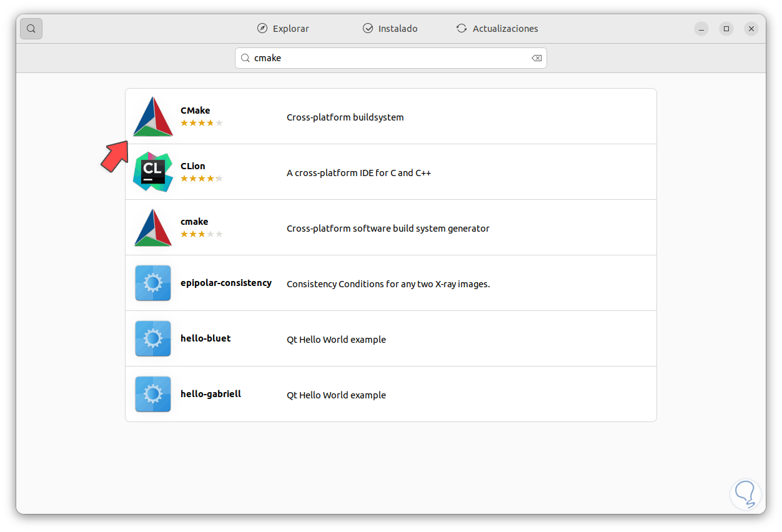Select 'Cross-platform software build system generator' text

[x=388, y=229]
